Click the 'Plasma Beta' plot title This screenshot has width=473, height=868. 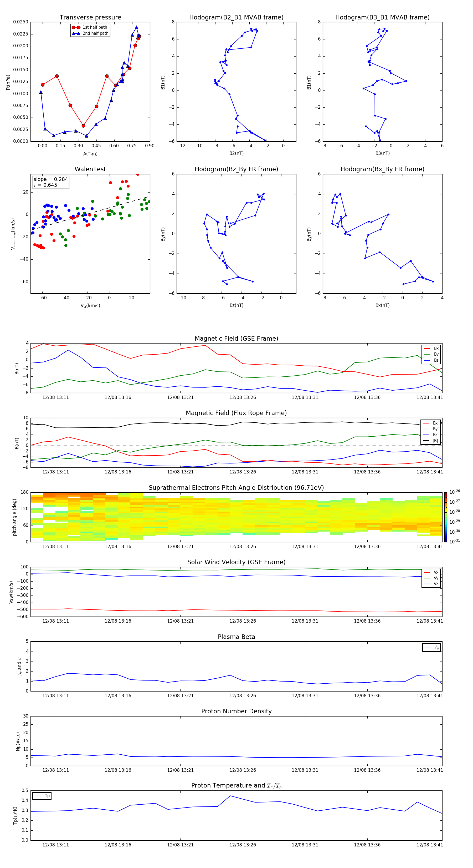pos(236,637)
